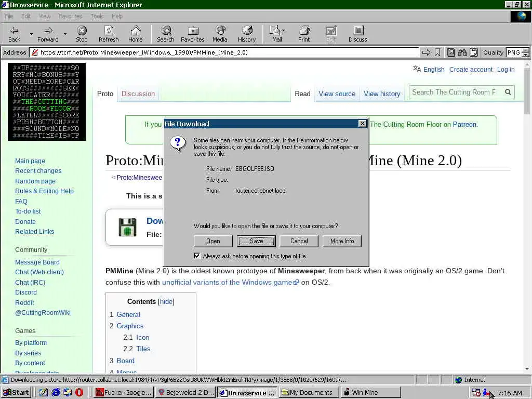Image resolution: width=532 pixels, height=399 pixels.
Task: Open the File menu
Action: [9, 16]
